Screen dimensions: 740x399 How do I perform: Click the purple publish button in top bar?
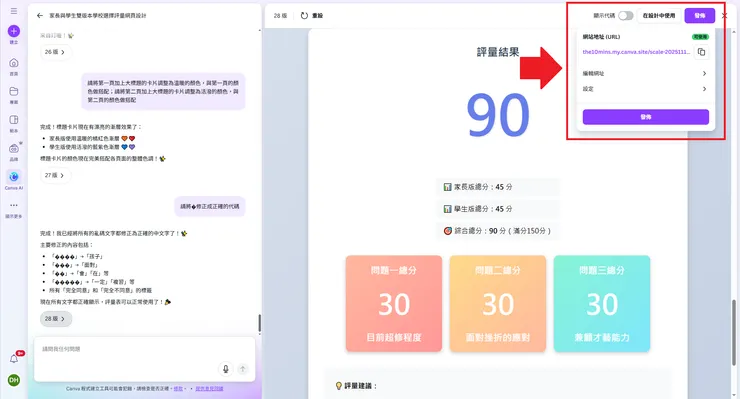coord(699,16)
